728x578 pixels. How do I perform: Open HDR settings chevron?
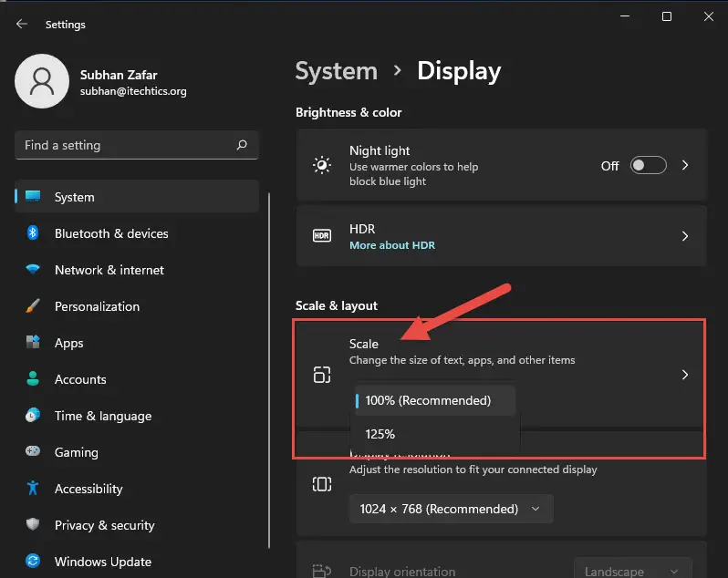685,236
